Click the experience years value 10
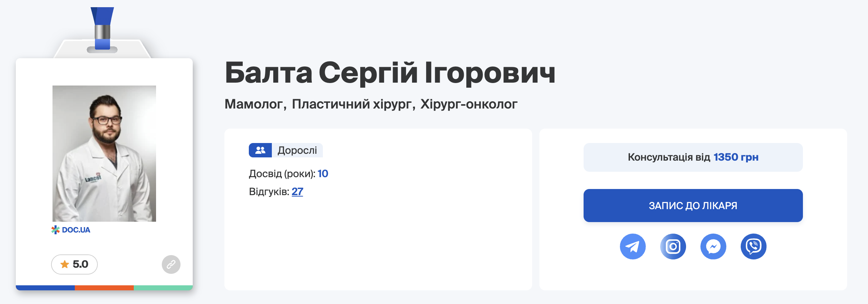Viewport: 868px width, 304px height. point(323,174)
